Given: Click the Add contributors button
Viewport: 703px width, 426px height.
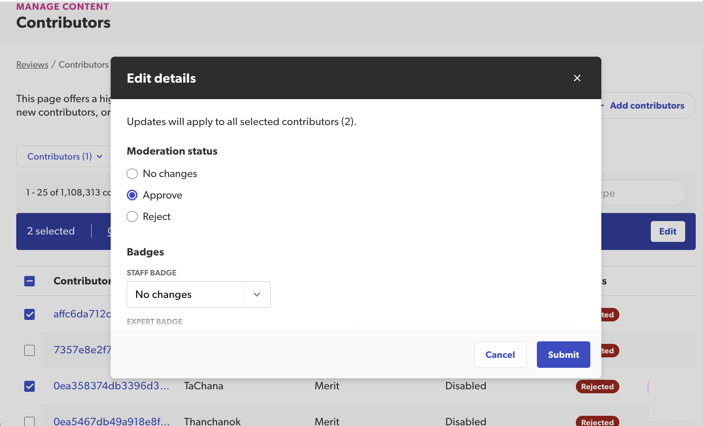Looking at the screenshot, I should point(646,106).
